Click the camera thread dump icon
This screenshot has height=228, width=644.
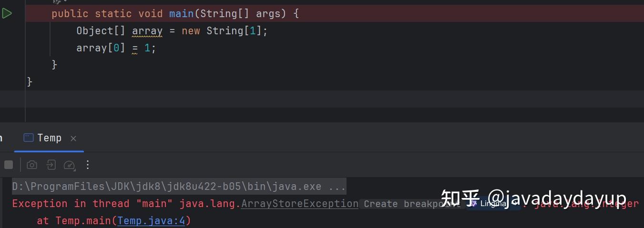click(32, 165)
